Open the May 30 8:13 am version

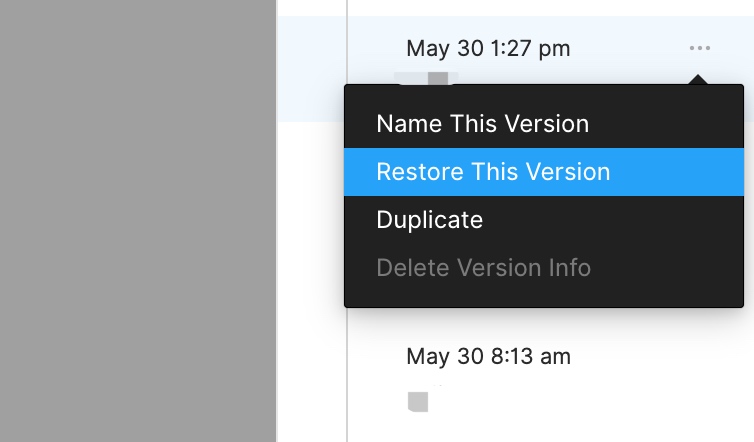488,356
